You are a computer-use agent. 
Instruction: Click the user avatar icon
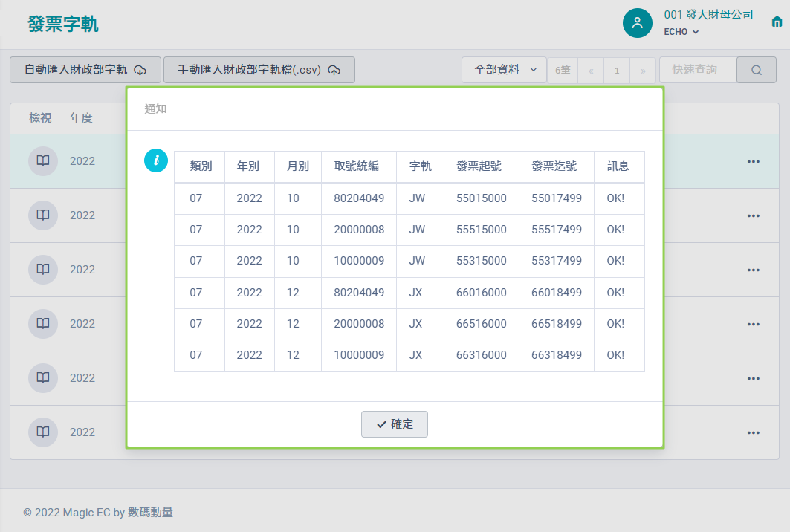637,22
